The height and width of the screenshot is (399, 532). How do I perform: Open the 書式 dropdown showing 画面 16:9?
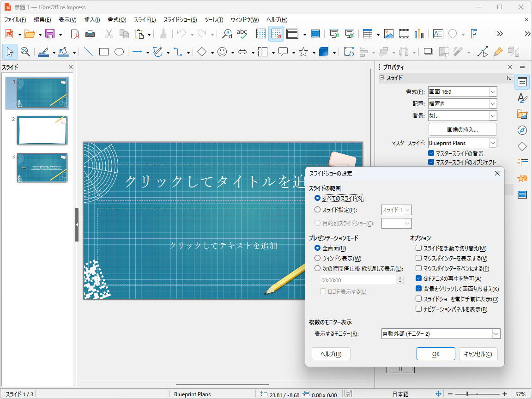click(x=493, y=91)
